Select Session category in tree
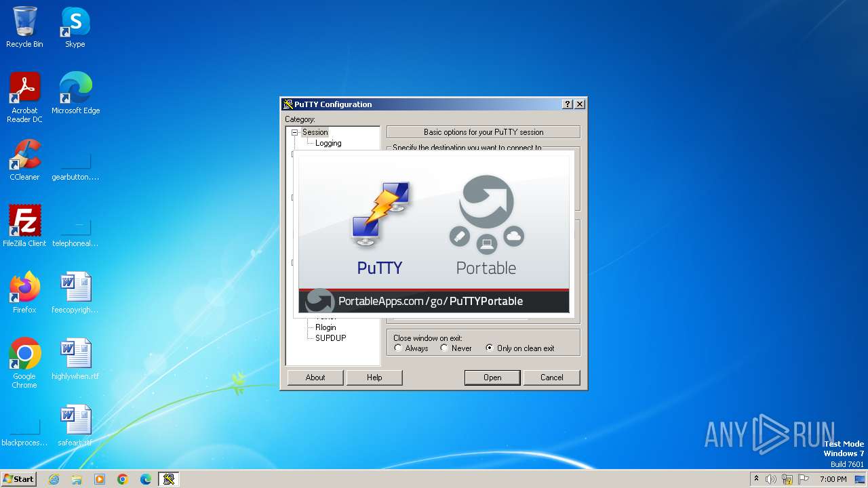 315,132
